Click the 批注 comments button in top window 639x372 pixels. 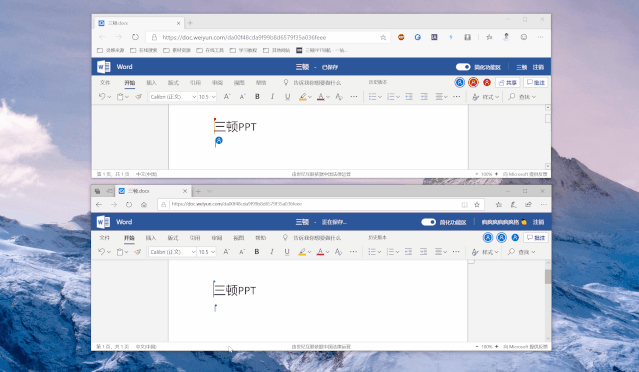point(535,83)
